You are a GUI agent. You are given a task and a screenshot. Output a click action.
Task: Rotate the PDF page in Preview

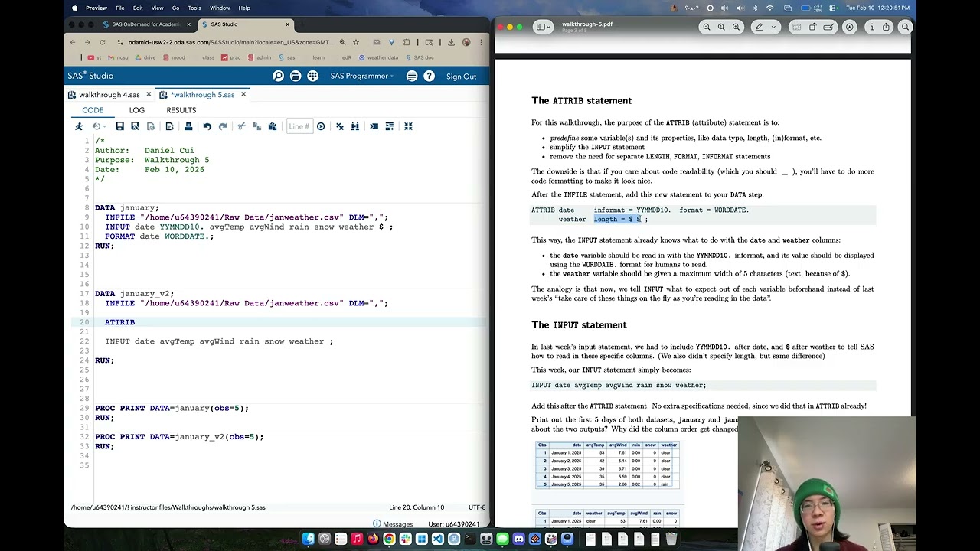(x=813, y=27)
